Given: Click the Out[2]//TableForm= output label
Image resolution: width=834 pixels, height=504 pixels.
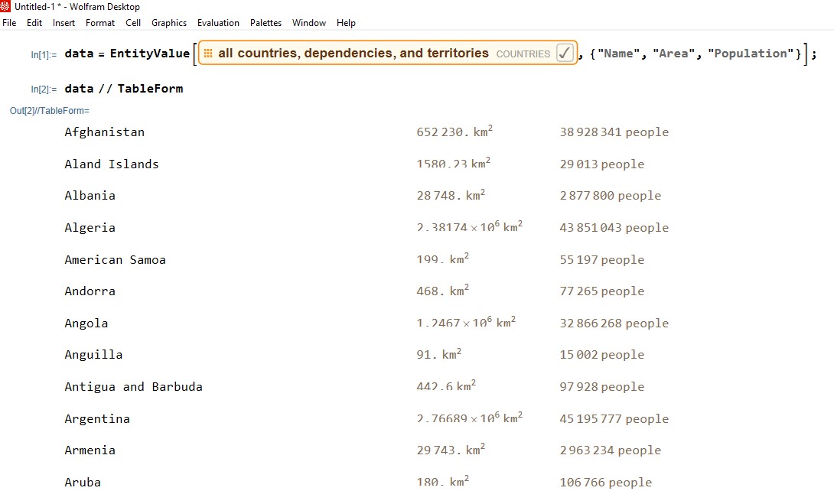Looking at the screenshot, I should tap(50, 111).
